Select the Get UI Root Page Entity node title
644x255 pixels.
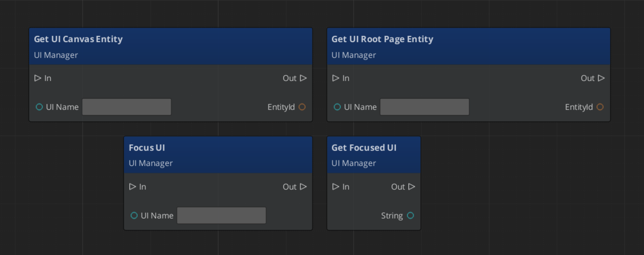pyautogui.click(x=382, y=39)
